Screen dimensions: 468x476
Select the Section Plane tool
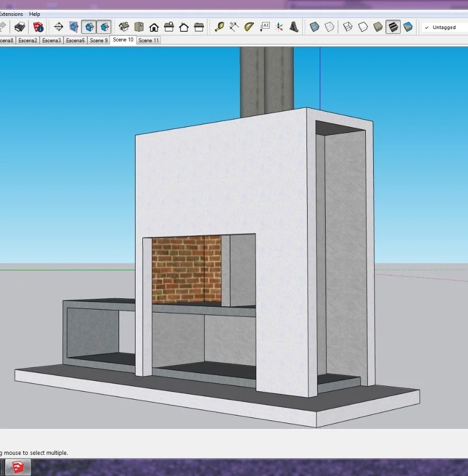(x=58, y=27)
